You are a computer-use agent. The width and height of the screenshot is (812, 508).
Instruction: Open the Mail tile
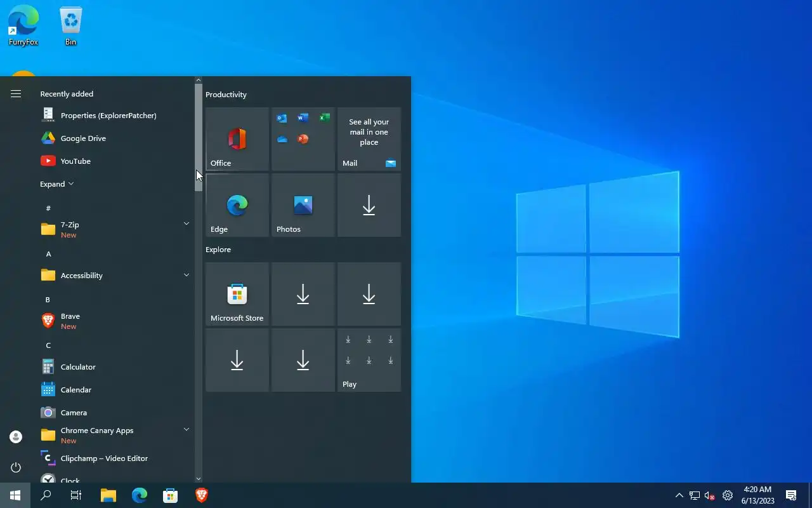click(x=369, y=139)
